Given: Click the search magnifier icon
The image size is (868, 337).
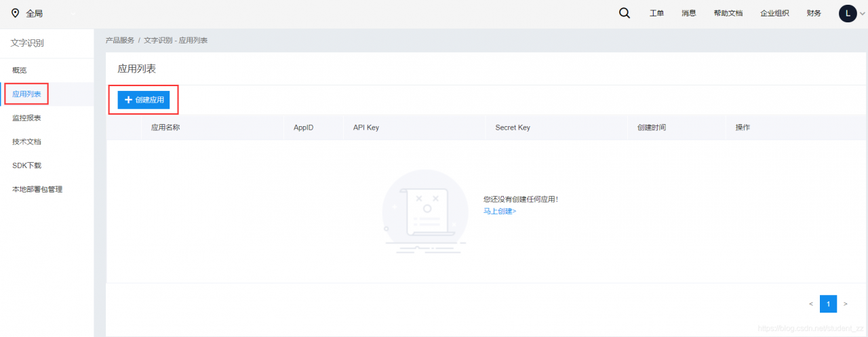Looking at the screenshot, I should click(625, 13).
